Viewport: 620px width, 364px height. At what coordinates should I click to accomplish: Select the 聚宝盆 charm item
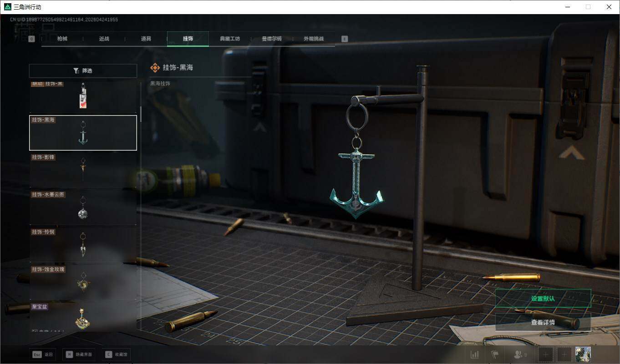click(x=83, y=317)
